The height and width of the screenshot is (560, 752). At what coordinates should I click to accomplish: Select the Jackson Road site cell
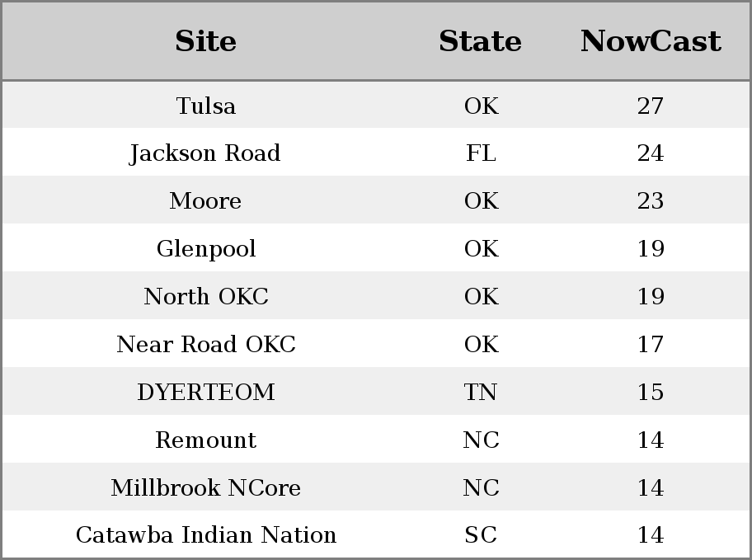tap(205, 153)
